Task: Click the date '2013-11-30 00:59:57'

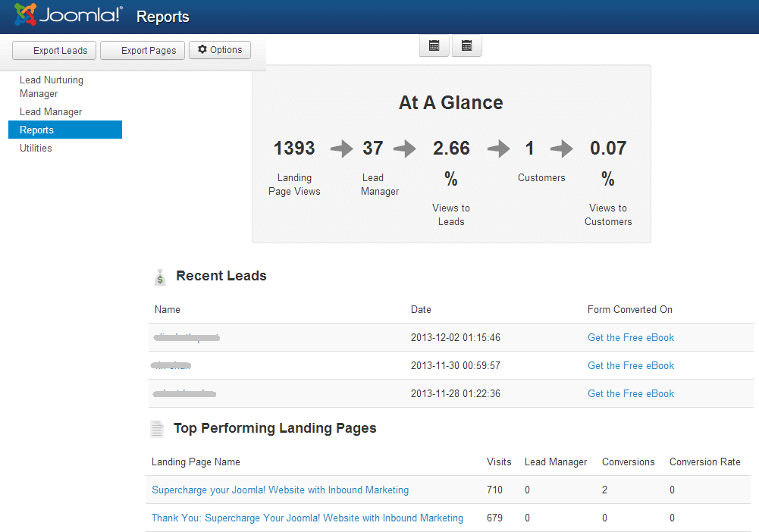Action: [456, 365]
